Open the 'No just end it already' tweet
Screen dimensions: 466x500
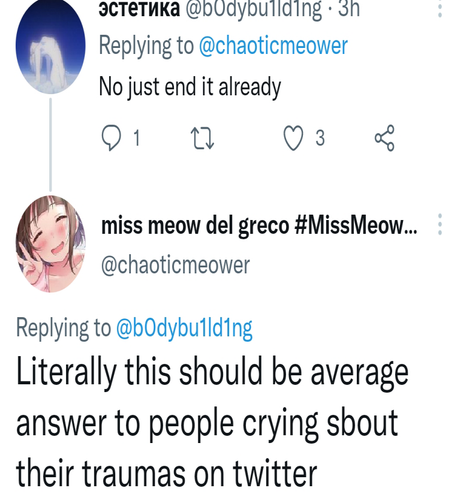[x=190, y=87]
